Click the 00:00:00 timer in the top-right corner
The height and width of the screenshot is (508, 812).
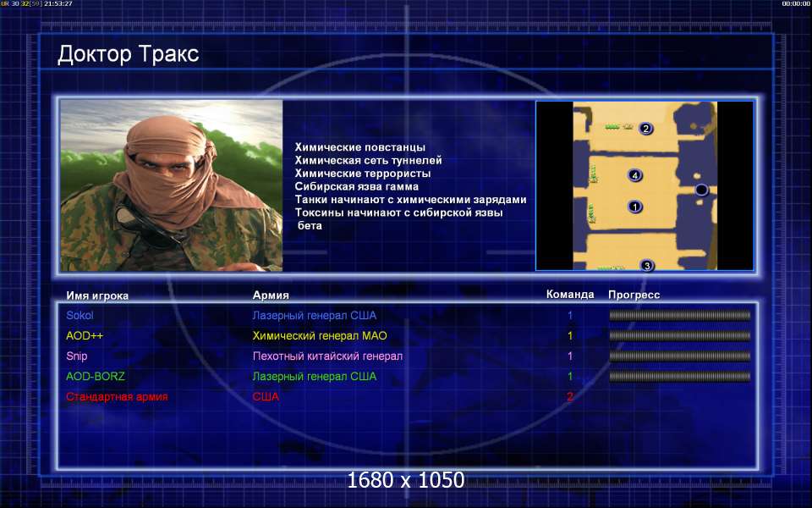coord(796,3)
